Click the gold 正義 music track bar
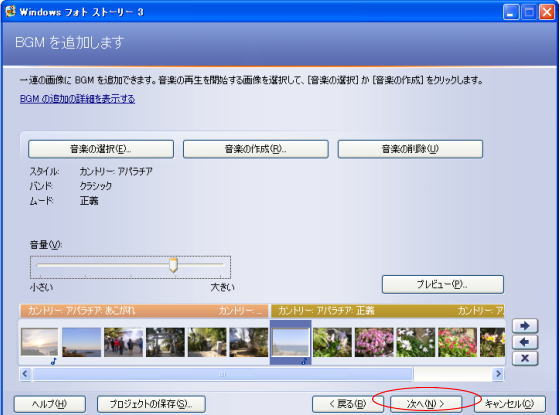Image resolution: width=560 pixels, height=415 pixels. [388, 311]
